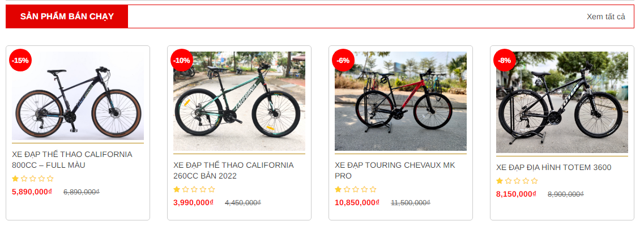Click the -15% discount badge
Image resolution: width=644 pixels, height=225 pixels.
[x=20, y=60]
